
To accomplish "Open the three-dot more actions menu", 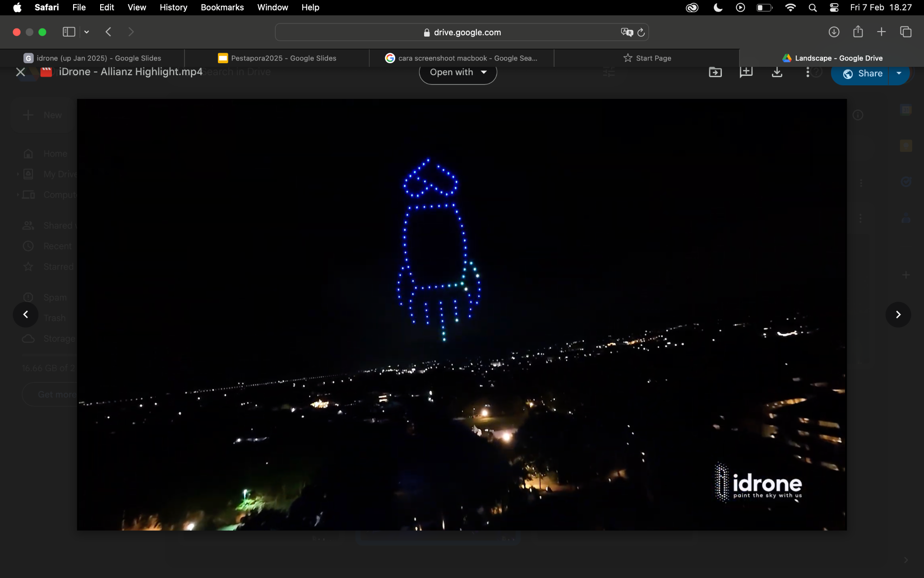I will (808, 72).
